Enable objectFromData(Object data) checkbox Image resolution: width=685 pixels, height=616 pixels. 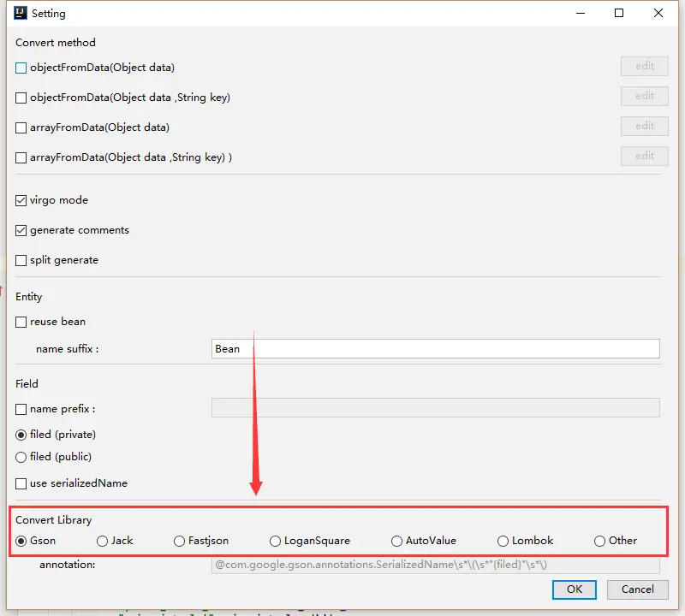point(21,68)
